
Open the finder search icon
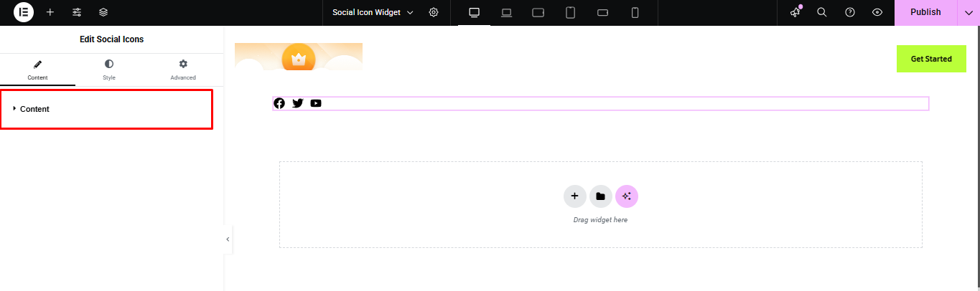click(x=822, y=12)
